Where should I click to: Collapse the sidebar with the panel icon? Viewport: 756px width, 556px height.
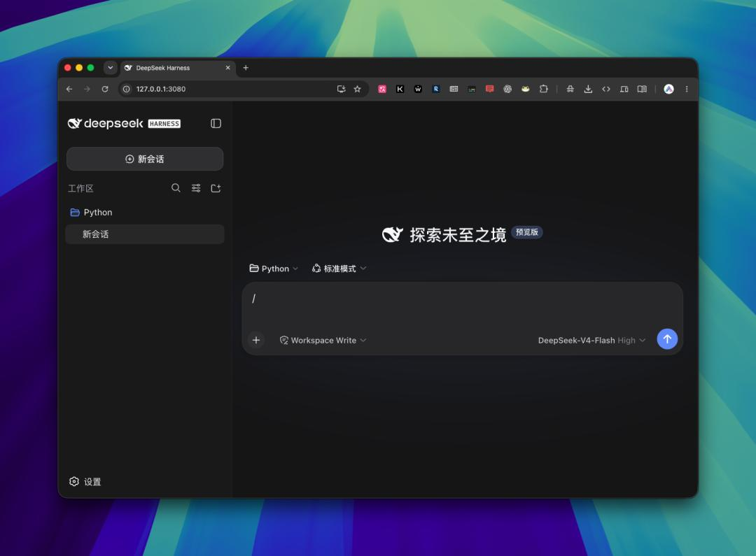click(216, 124)
